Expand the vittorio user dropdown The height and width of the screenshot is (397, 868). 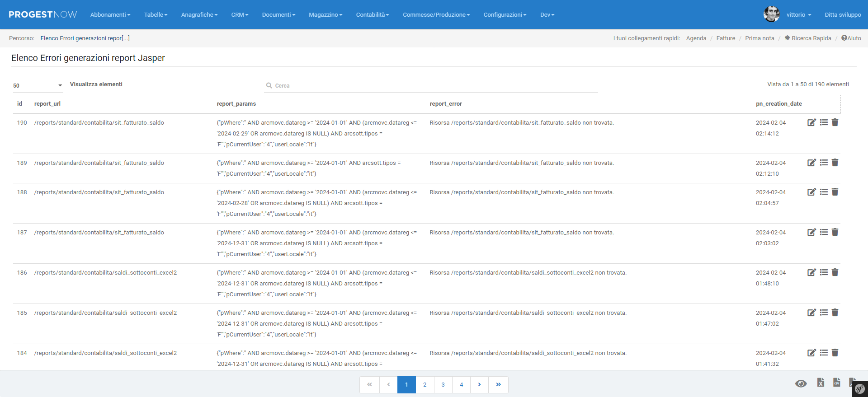tap(798, 15)
